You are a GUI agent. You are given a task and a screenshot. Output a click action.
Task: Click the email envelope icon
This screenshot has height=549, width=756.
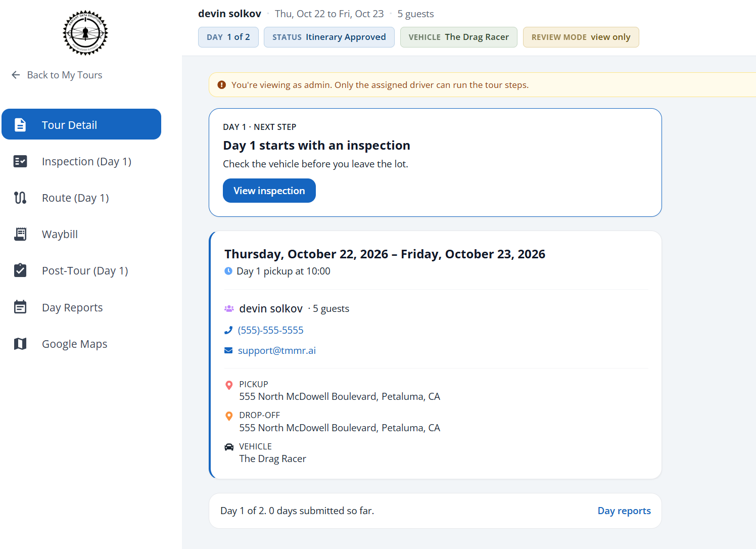[x=228, y=350]
